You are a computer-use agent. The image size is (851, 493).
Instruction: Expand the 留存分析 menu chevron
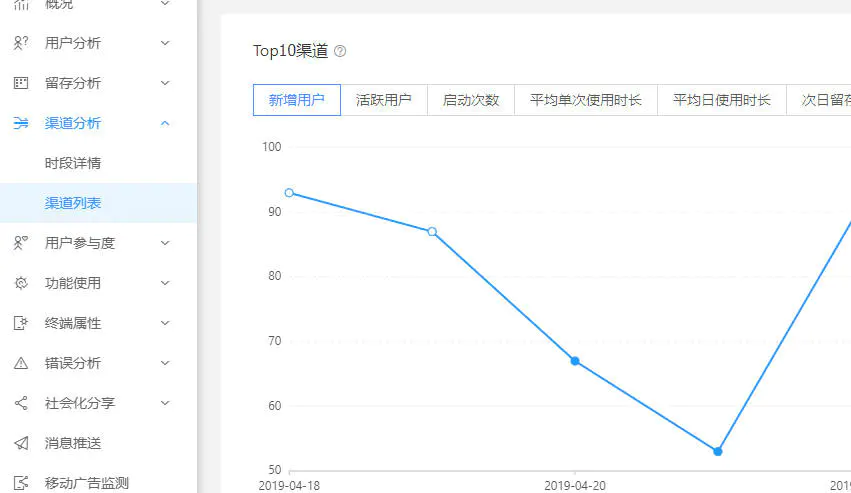(165, 83)
